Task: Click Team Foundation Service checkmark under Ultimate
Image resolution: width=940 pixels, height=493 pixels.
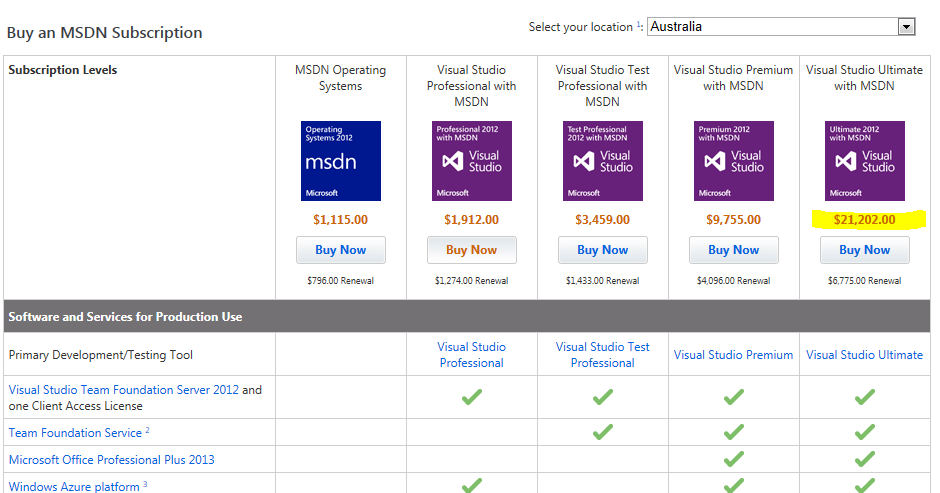Action: point(864,432)
